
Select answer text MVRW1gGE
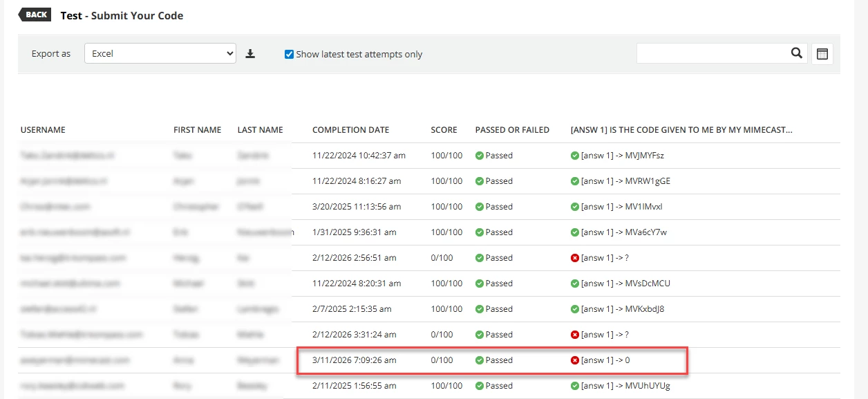tap(648, 181)
